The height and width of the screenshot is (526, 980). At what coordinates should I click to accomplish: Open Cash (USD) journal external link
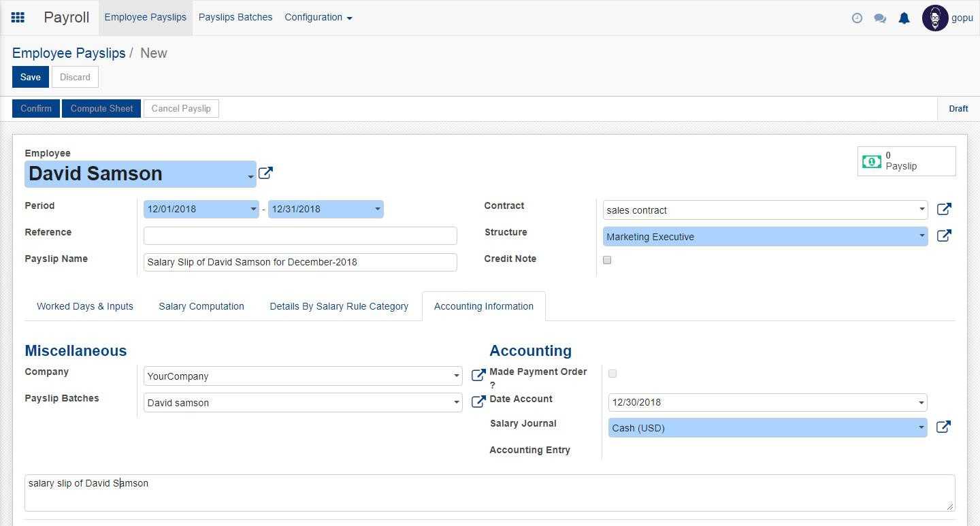[943, 427]
